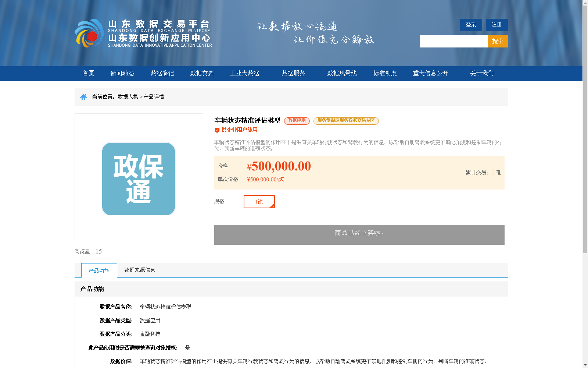Open the 新闻动态 menu item
The width and height of the screenshot is (588, 368).
[x=122, y=74]
